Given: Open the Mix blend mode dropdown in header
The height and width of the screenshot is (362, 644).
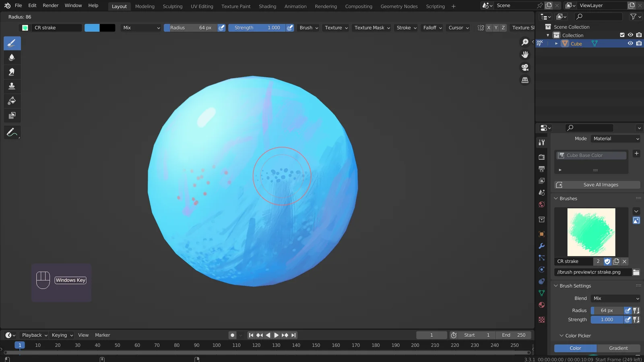Looking at the screenshot, I should [141, 28].
